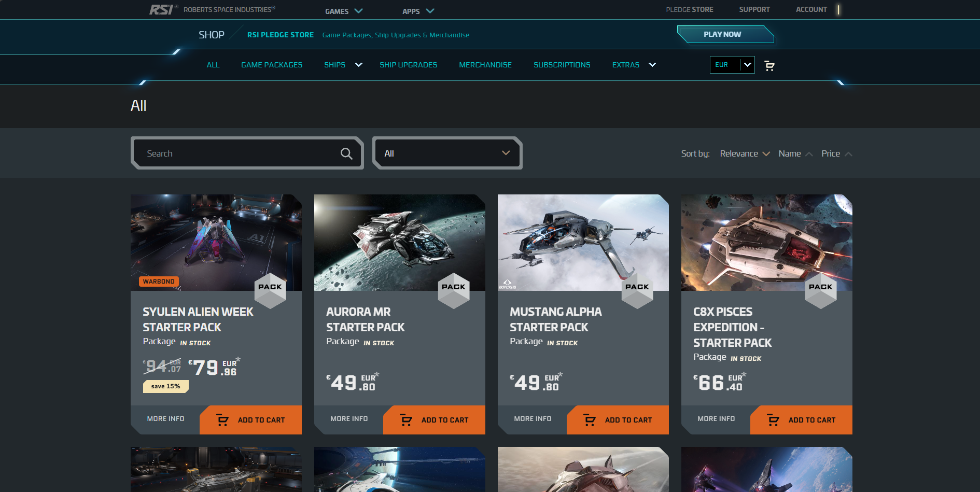
Task: Click C8X Pisces Expedition - Starter Pack title
Action: tap(733, 327)
